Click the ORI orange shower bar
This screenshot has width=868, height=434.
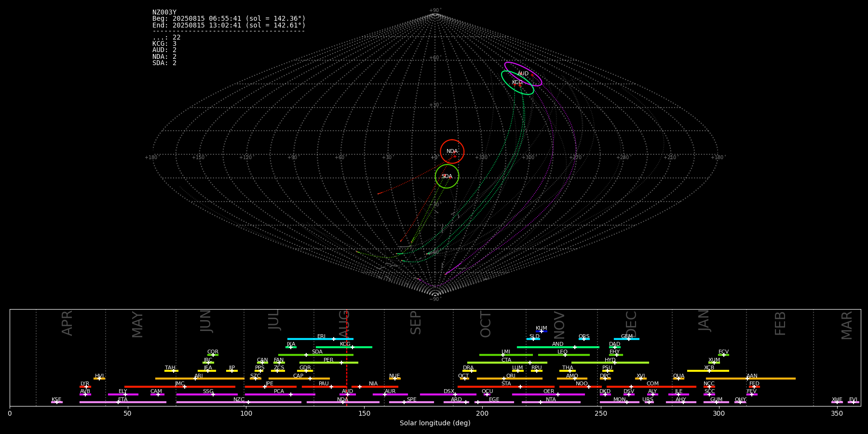coord(510,379)
